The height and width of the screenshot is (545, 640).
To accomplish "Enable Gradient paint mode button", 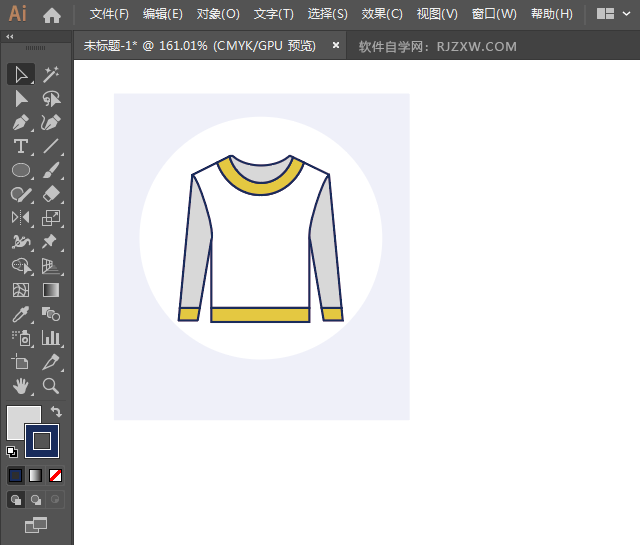I will [x=36, y=475].
